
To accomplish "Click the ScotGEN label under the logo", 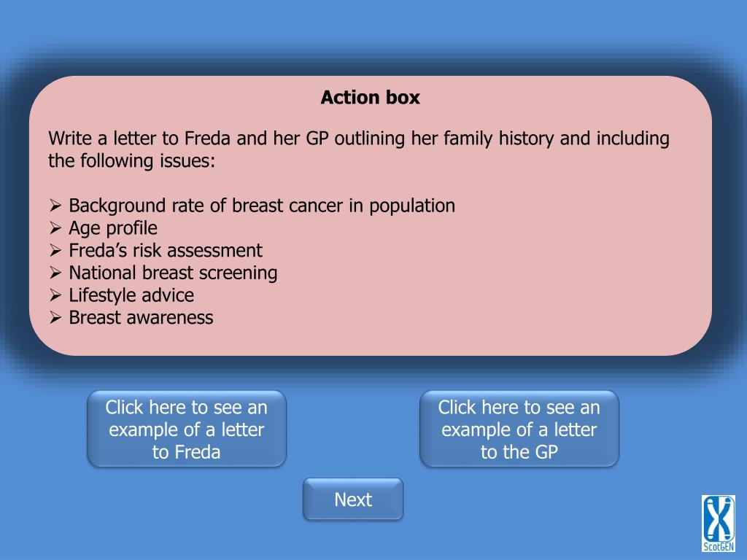I will click(x=719, y=547).
